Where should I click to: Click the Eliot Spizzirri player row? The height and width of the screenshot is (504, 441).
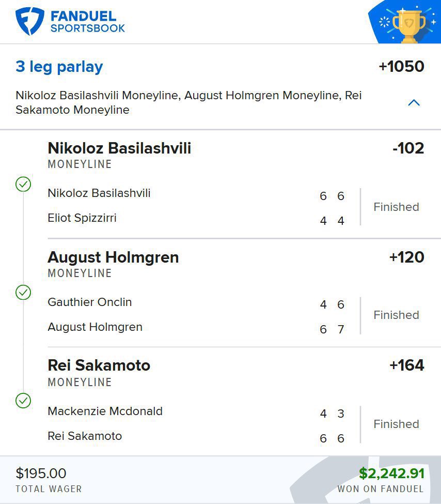coord(82,218)
